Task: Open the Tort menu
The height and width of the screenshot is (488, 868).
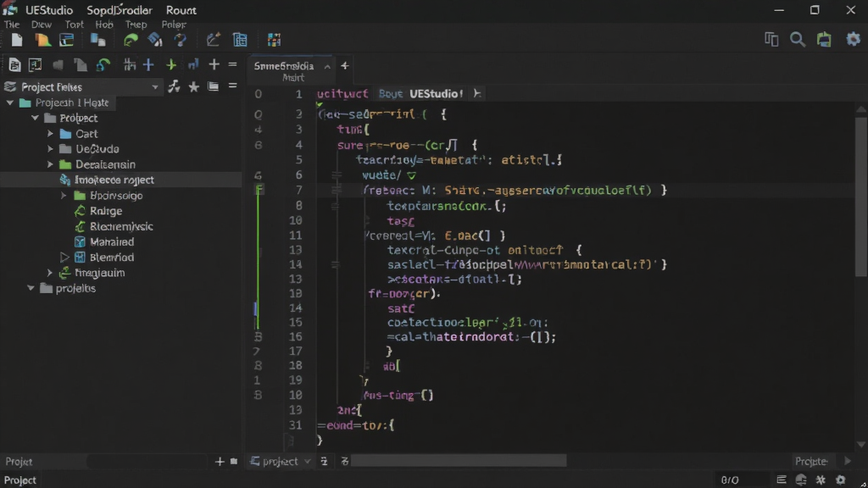Action: point(75,25)
